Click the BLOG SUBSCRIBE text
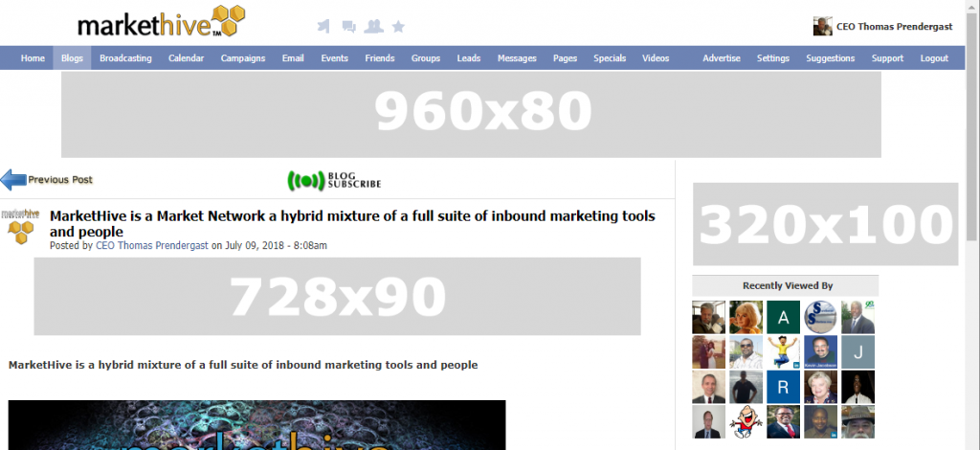The image size is (980, 450). [x=354, y=180]
